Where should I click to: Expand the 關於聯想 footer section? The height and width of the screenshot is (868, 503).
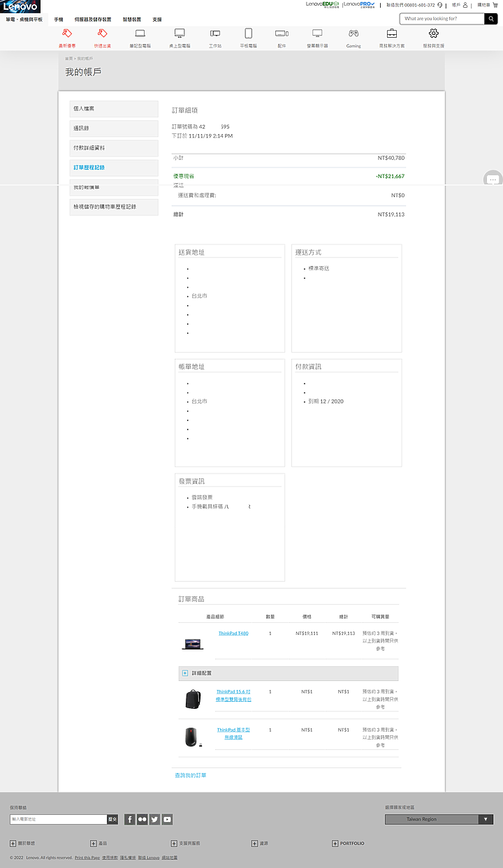click(13, 844)
